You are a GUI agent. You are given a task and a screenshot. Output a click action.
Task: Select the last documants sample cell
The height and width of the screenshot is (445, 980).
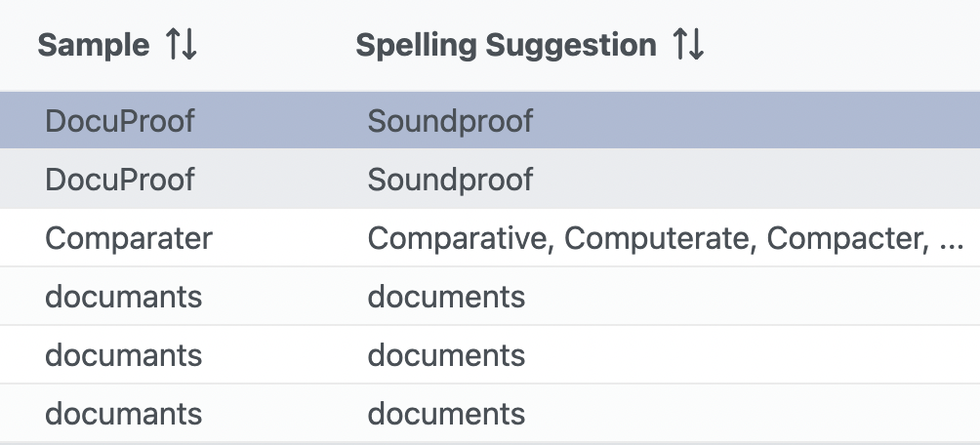[x=123, y=414]
